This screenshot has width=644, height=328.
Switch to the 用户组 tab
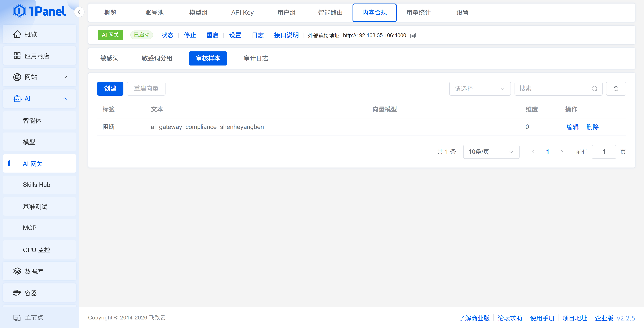pos(286,13)
